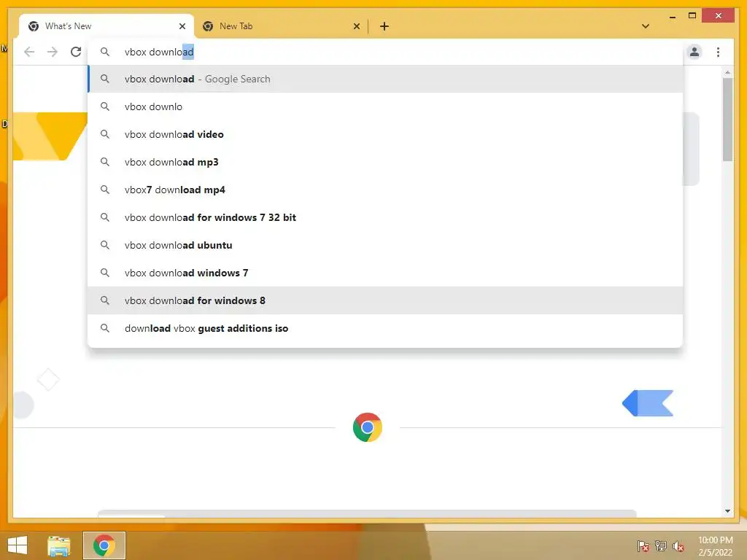Click the page scrollbar up arrow
The height and width of the screenshot is (560, 747).
click(x=727, y=72)
